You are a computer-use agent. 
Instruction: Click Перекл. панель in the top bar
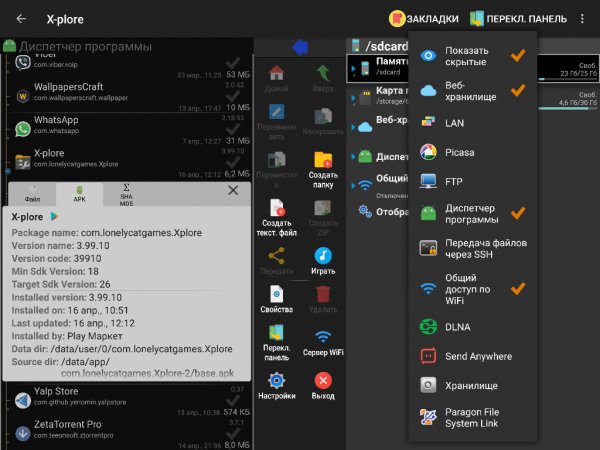tap(518, 18)
